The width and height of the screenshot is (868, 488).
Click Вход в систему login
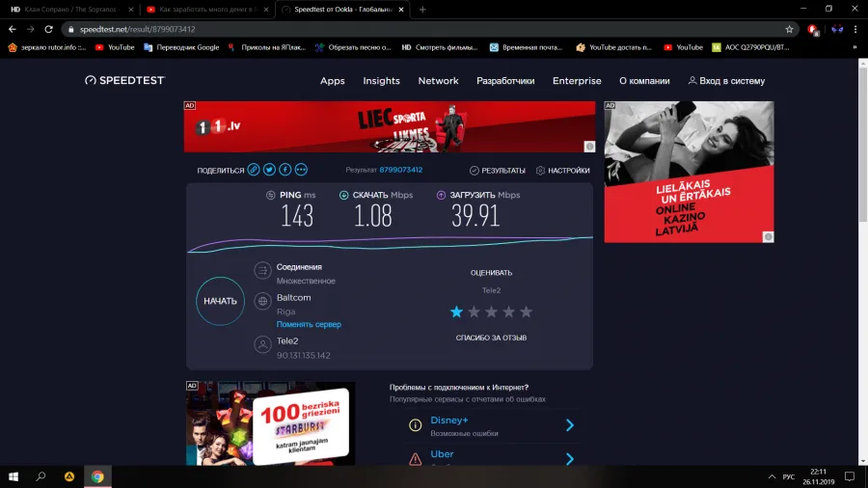click(726, 81)
